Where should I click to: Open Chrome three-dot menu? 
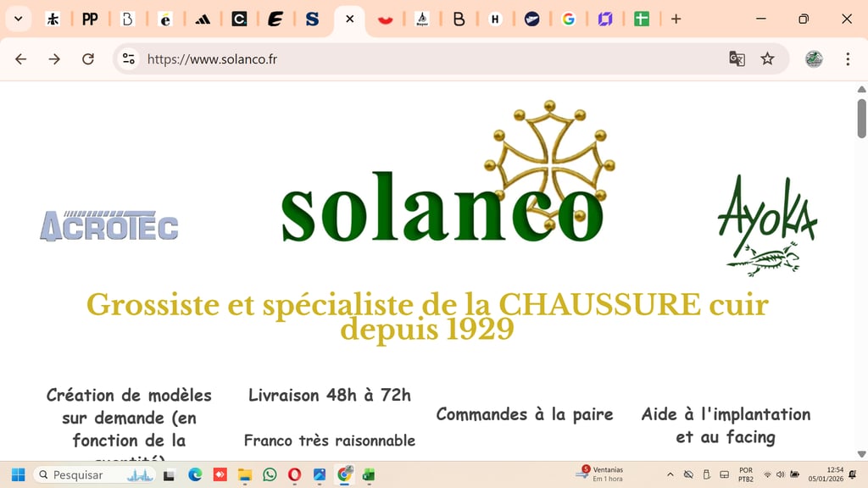[848, 58]
